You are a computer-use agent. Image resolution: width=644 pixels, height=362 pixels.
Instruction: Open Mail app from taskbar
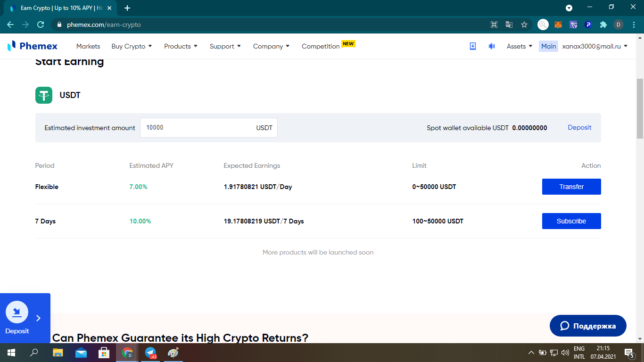coord(81,353)
